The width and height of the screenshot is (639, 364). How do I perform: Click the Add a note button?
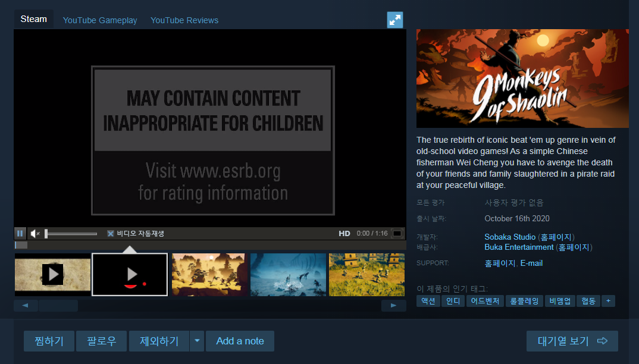tap(240, 341)
